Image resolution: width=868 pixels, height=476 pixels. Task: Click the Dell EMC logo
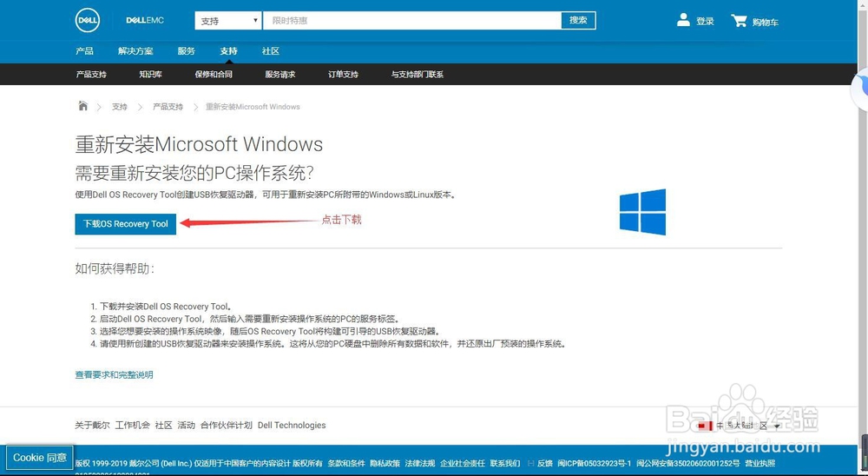145,21
